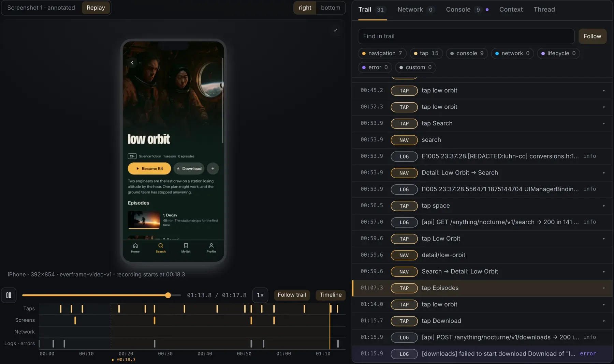614x364 pixels.
Task: Set panel position to bottom
Action: tap(330, 7)
